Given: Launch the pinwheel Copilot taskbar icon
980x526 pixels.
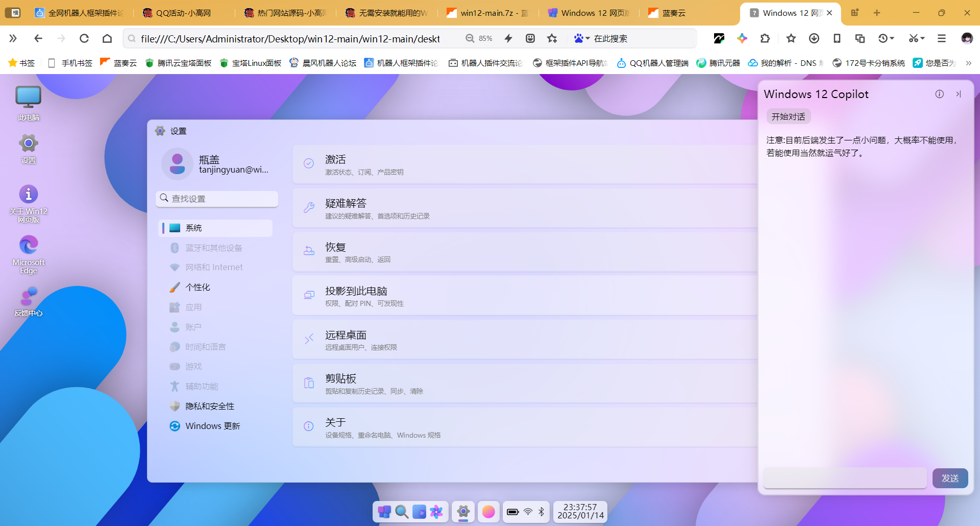Looking at the screenshot, I should click(x=436, y=512).
